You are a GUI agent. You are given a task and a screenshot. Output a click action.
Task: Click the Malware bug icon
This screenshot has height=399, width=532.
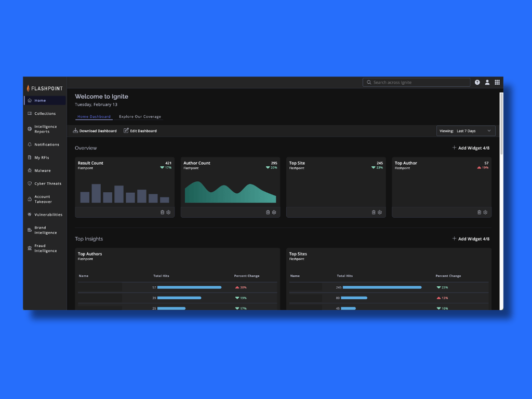30,170
